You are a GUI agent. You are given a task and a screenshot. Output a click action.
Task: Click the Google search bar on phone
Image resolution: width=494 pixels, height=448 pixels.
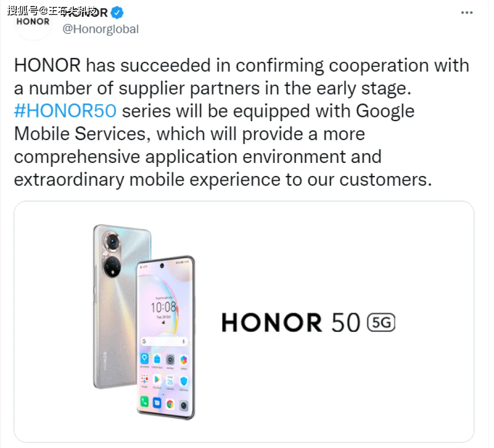[164, 341]
